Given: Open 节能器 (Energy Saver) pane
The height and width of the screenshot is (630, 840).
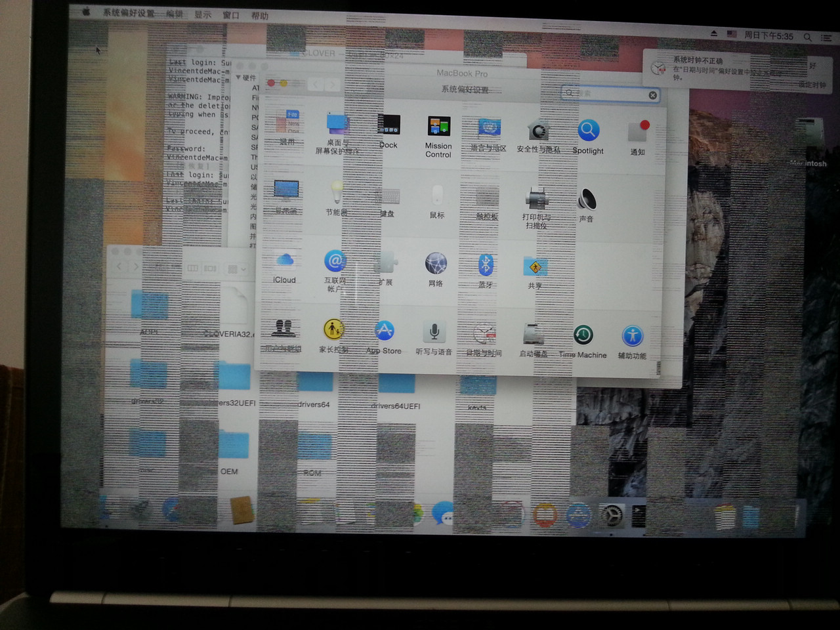Looking at the screenshot, I should (x=337, y=198).
